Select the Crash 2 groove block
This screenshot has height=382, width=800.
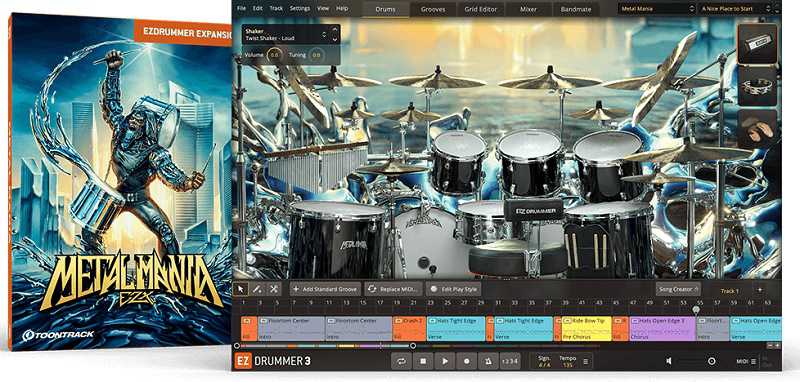pos(409,328)
